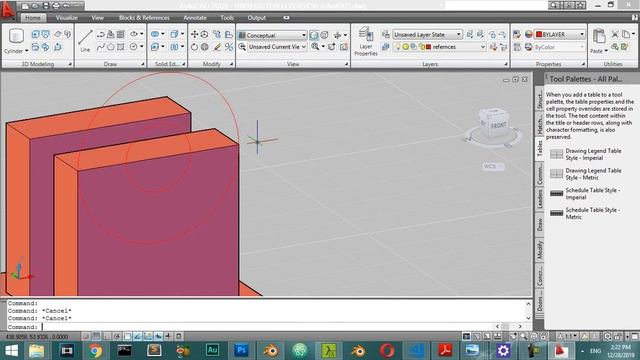Click the Paste clipboard icon
The image size is (640, 360).
[x=599, y=37]
